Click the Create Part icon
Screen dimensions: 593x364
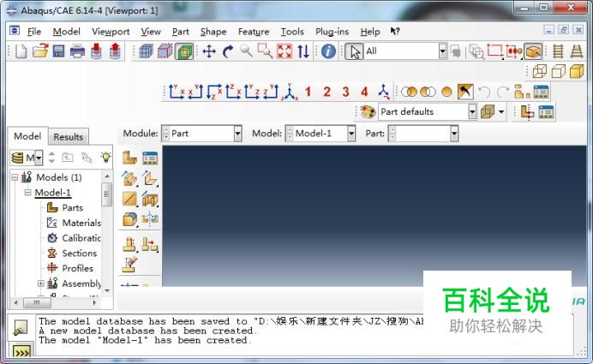click(x=129, y=158)
